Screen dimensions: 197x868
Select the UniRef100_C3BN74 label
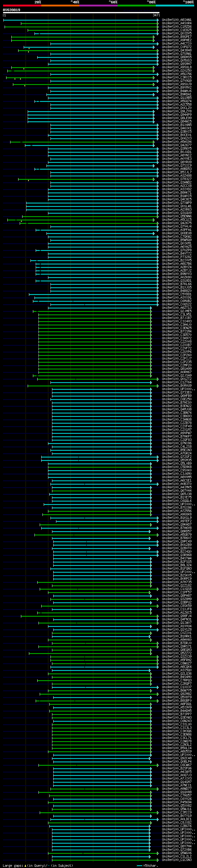tap(177, 412)
